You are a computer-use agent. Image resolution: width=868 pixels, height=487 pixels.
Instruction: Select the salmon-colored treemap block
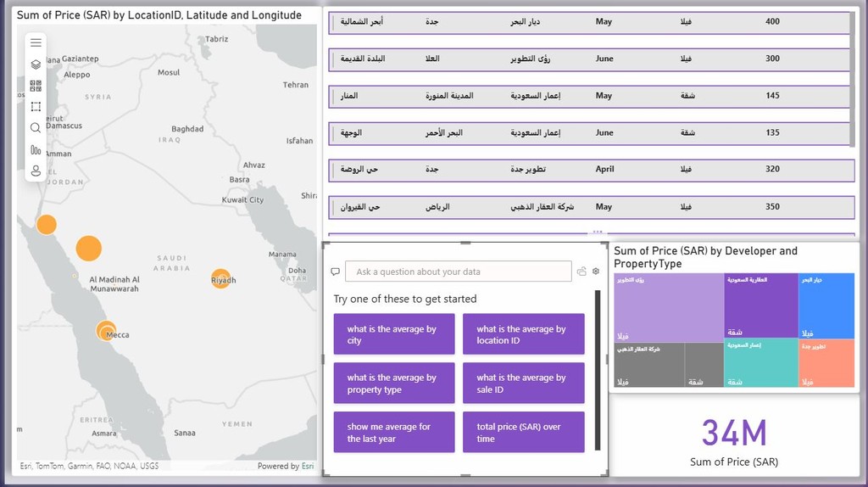(826, 362)
